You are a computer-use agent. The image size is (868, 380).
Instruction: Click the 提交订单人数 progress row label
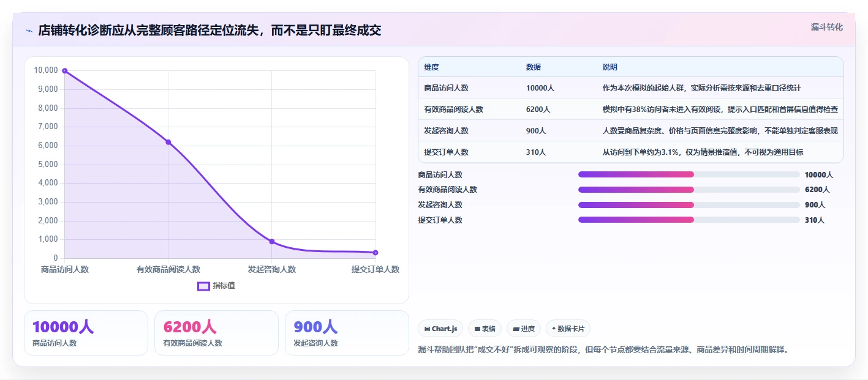(x=440, y=220)
